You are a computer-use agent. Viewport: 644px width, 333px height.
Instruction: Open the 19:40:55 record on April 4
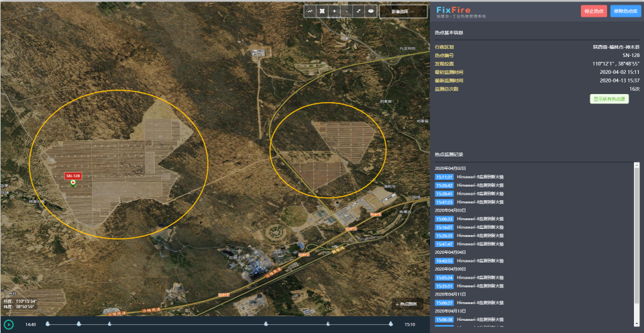[444, 260]
